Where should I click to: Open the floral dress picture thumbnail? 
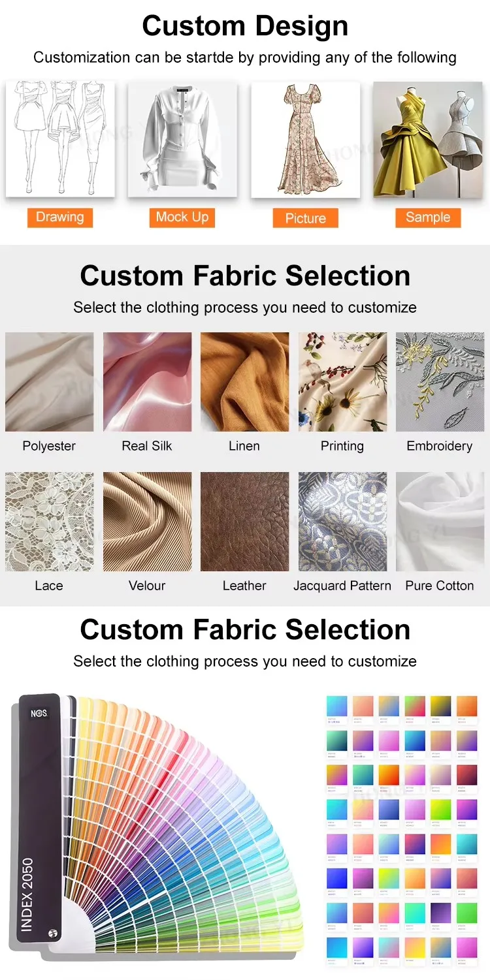305,139
